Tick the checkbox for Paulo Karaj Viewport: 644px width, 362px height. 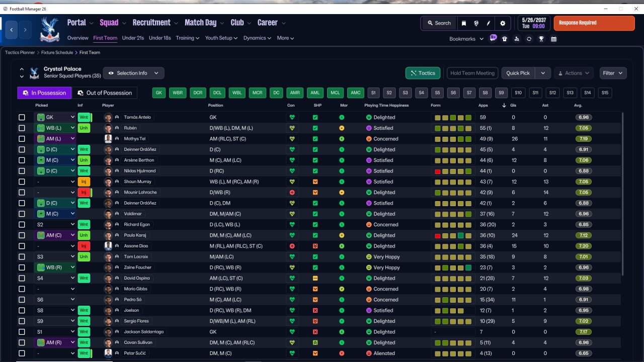point(22,235)
